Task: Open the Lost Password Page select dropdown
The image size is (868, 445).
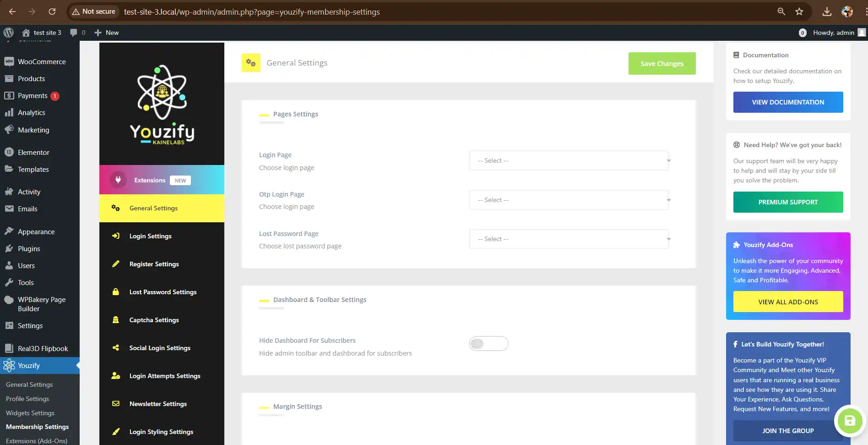Action: point(569,239)
